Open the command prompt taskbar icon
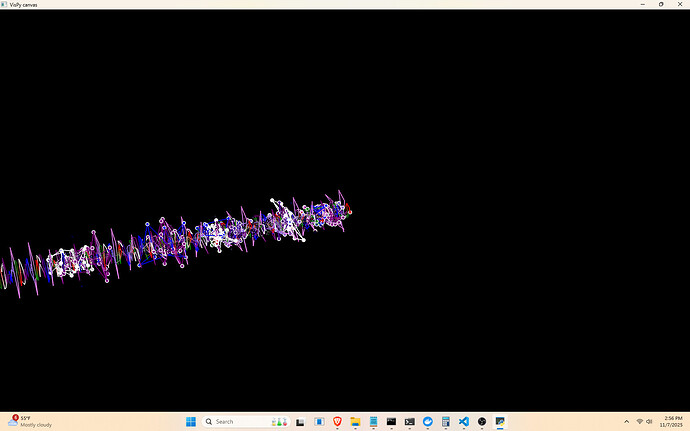690x431 pixels. 409,422
